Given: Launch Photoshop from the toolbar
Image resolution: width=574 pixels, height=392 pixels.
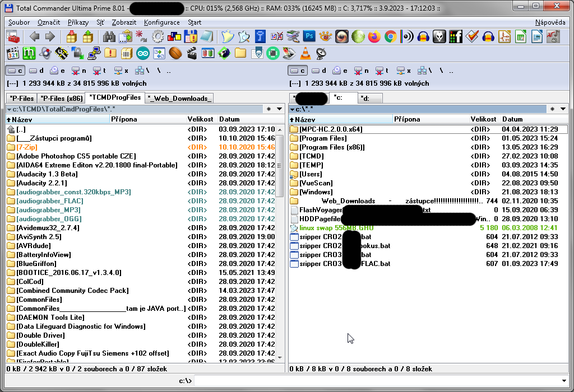Looking at the screenshot, I should pos(309,37).
